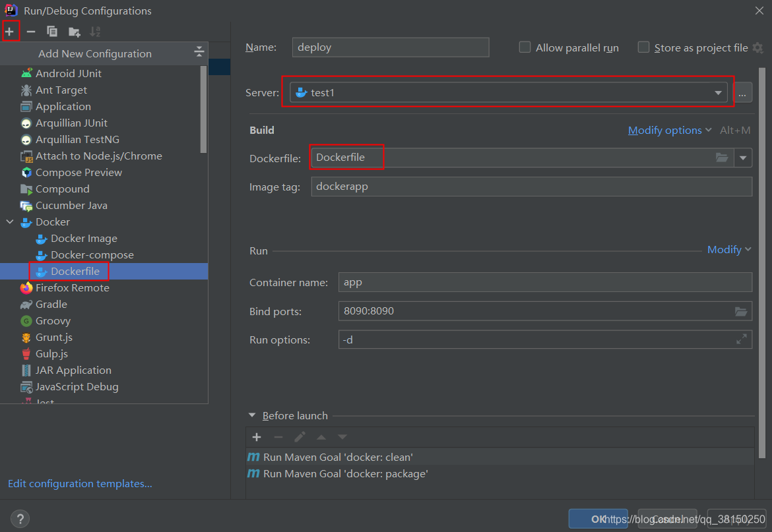
Task: Enable the Allow parallel run checkbox
Action: click(525, 47)
